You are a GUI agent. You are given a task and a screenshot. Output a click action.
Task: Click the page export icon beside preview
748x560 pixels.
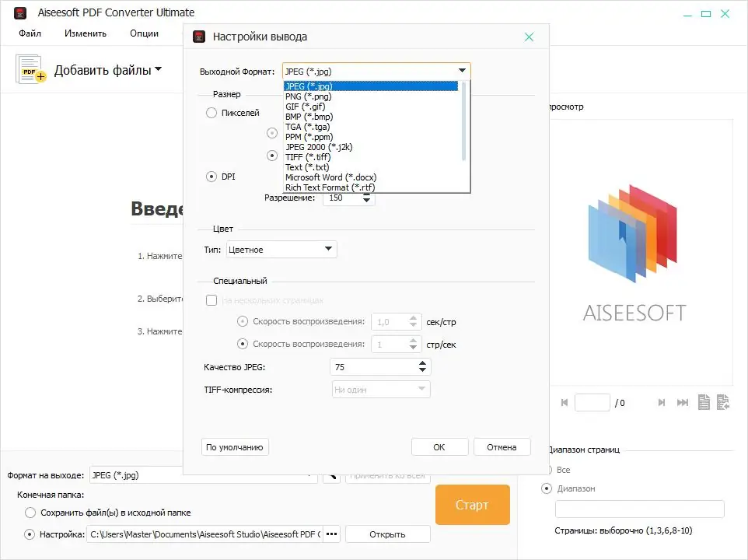tap(723, 402)
